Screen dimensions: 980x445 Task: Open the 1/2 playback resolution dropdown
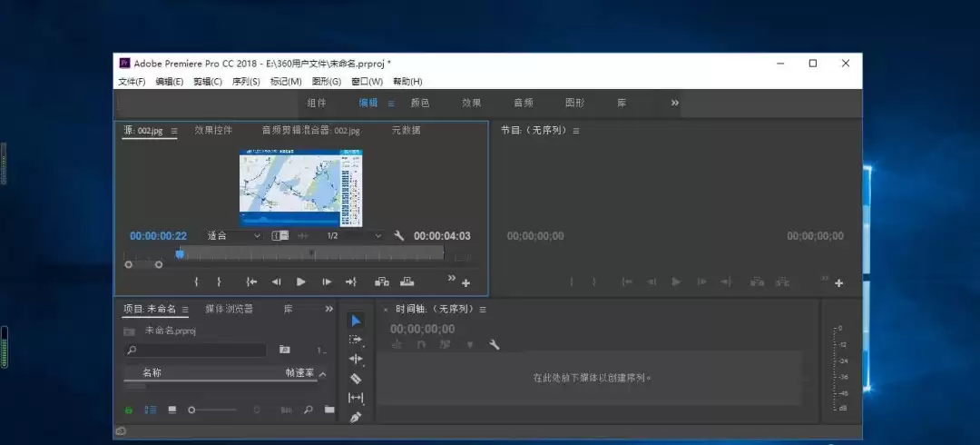(x=354, y=236)
